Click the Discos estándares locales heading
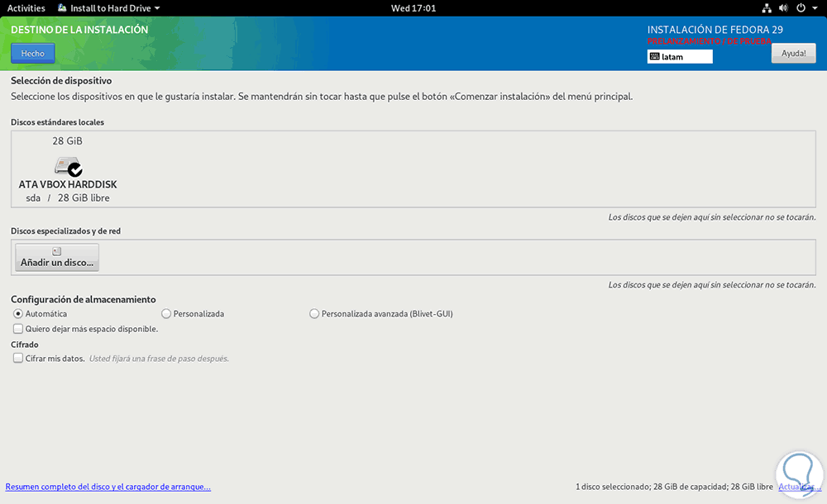The image size is (827, 504). pos(58,121)
